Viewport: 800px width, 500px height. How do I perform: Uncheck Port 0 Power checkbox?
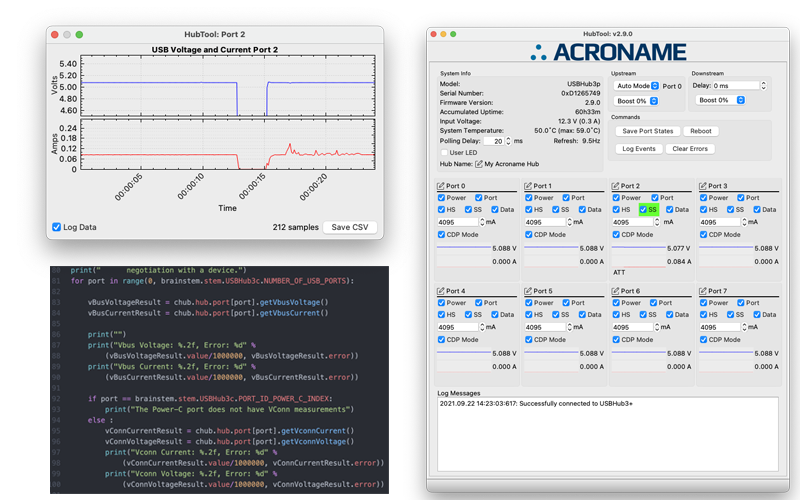pyautogui.click(x=441, y=198)
